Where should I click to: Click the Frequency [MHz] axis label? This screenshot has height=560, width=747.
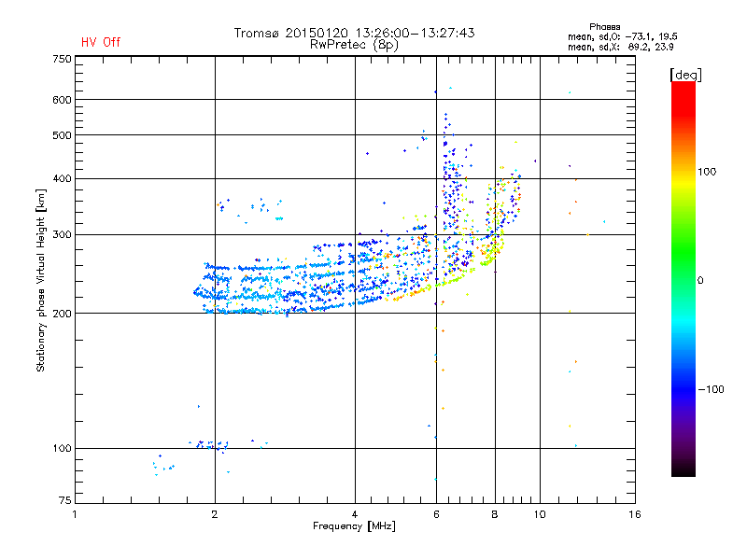click(354, 526)
